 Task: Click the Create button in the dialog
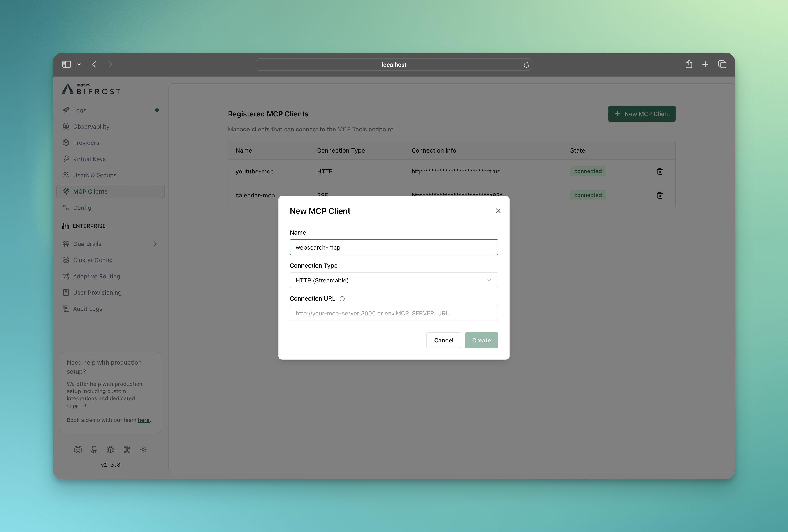[482, 340]
